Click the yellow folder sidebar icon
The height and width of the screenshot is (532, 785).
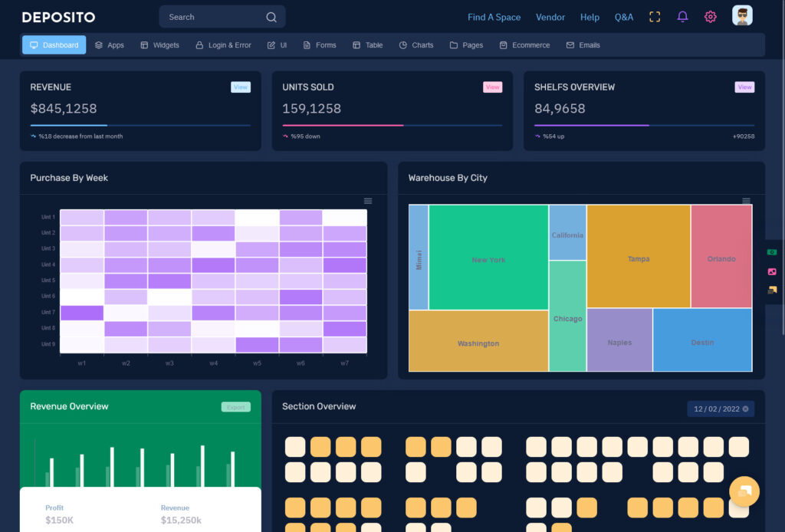(772, 290)
